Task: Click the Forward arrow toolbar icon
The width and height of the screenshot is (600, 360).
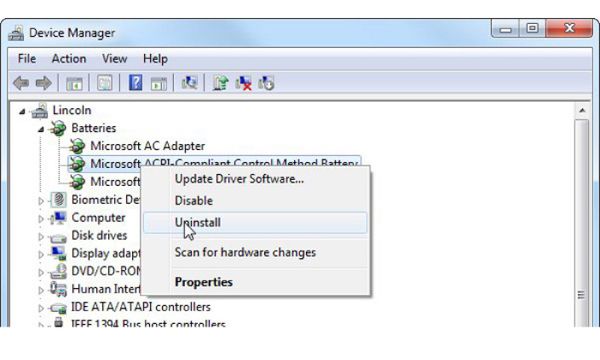Action: point(44,83)
